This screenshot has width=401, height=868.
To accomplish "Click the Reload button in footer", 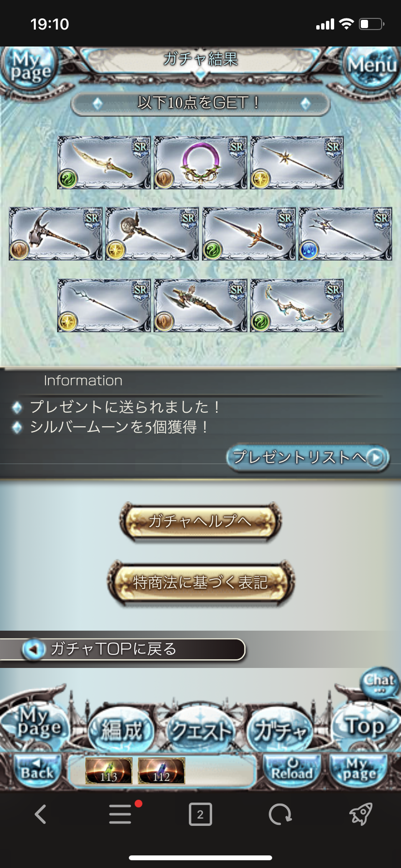I will coord(292,770).
